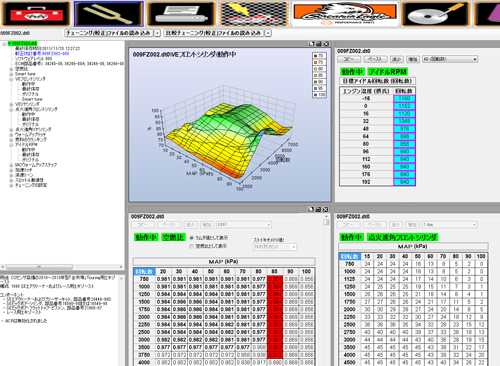Click the lightning mesh icon
Image resolution: width=500 pixels, height=366 pixels.
coord(254,14)
